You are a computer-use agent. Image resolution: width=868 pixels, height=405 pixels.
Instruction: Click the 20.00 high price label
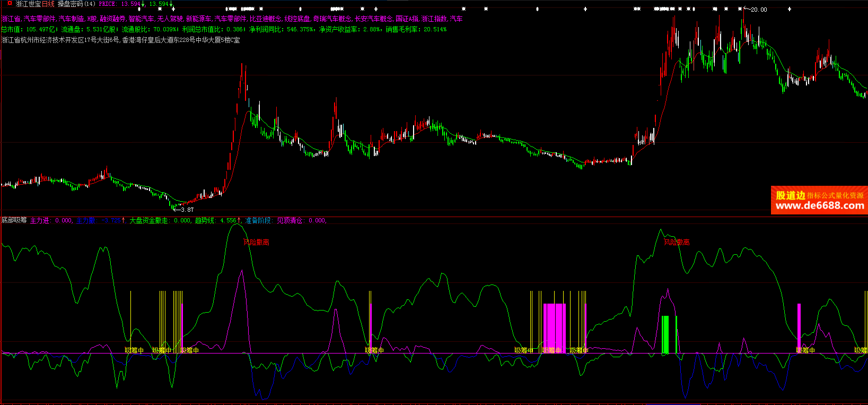(759, 10)
